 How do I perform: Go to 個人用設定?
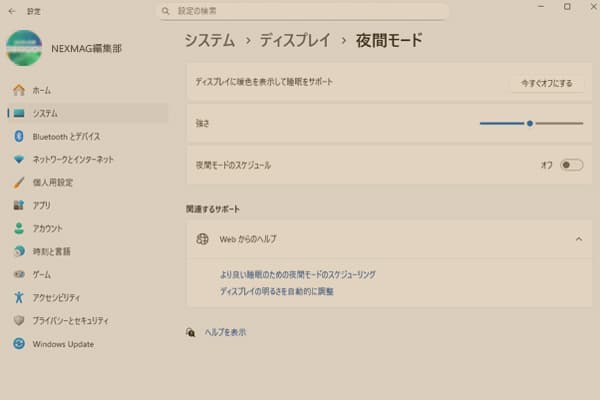[x=87, y=182]
